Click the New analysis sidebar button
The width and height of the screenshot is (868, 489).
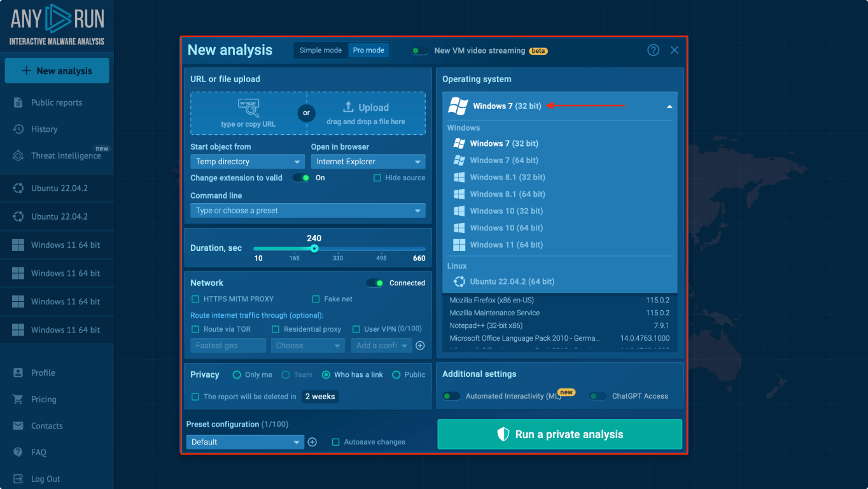pyautogui.click(x=57, y=71)
